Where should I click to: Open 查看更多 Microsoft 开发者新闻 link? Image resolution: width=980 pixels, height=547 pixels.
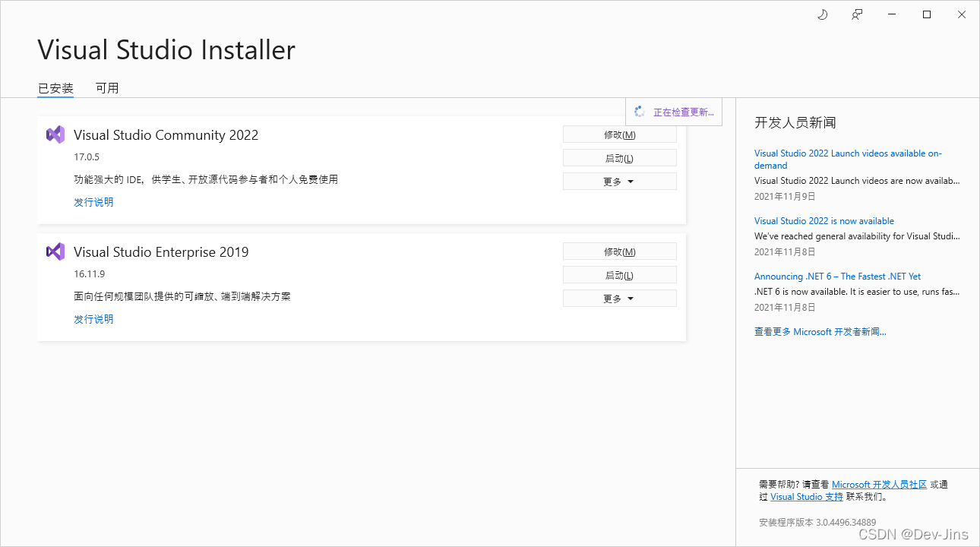point(820,332)
